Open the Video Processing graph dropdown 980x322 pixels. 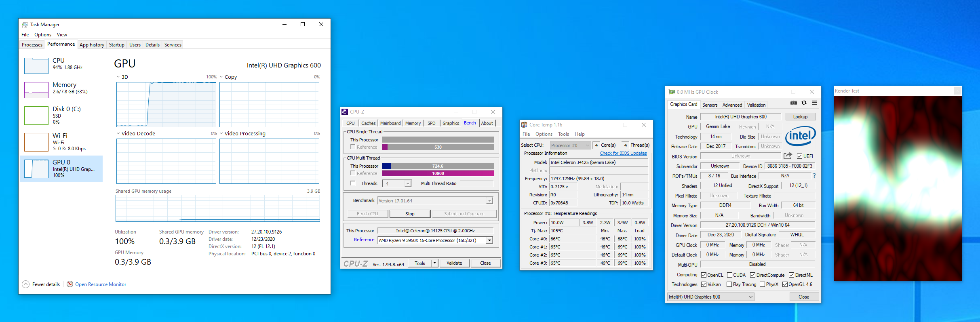point(221,133)
